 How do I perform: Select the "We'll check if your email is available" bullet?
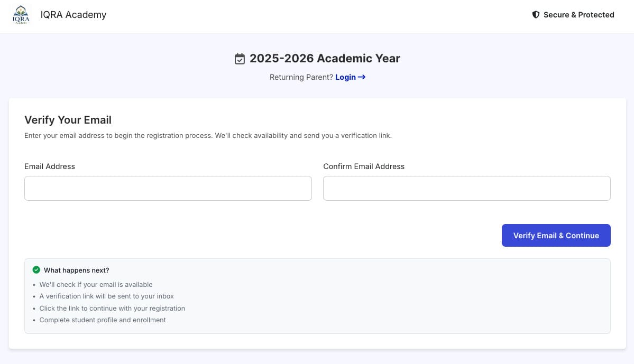point(96,285)
